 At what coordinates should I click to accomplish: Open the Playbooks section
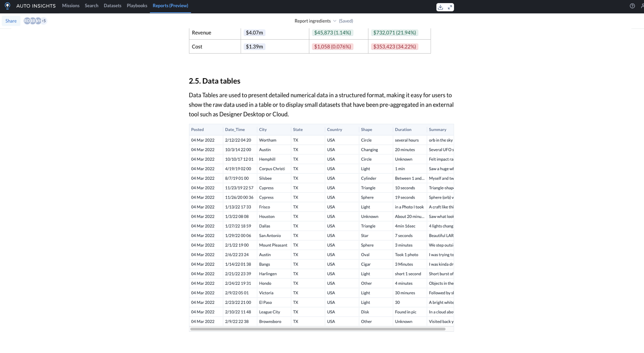click(137, 6)
